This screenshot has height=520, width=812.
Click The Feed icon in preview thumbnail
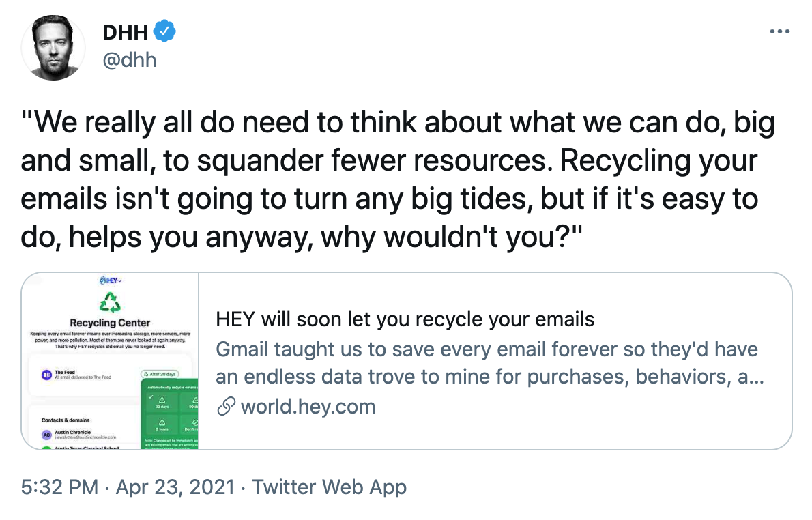pyautogui.click(x=46, y=375)
